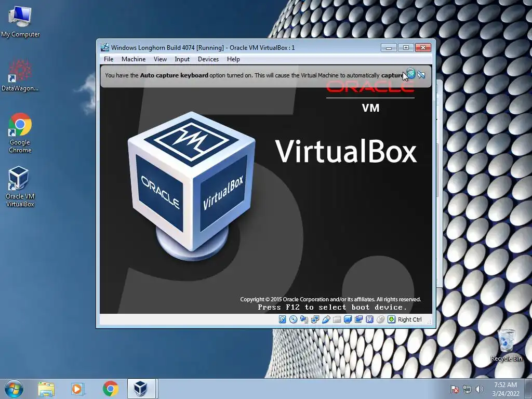532x399 pixels.
Task: Open Google Chrome from the taskbar
Action: (110, 389)
